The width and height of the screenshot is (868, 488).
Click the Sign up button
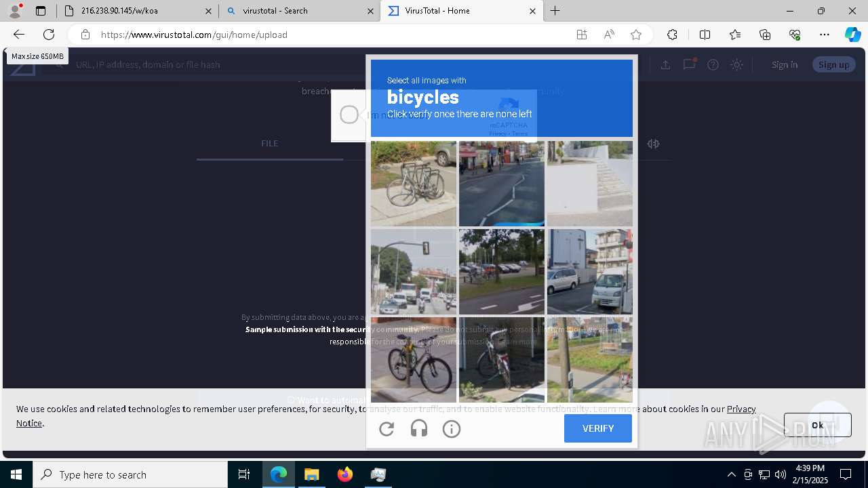click(x=833, y=64)
